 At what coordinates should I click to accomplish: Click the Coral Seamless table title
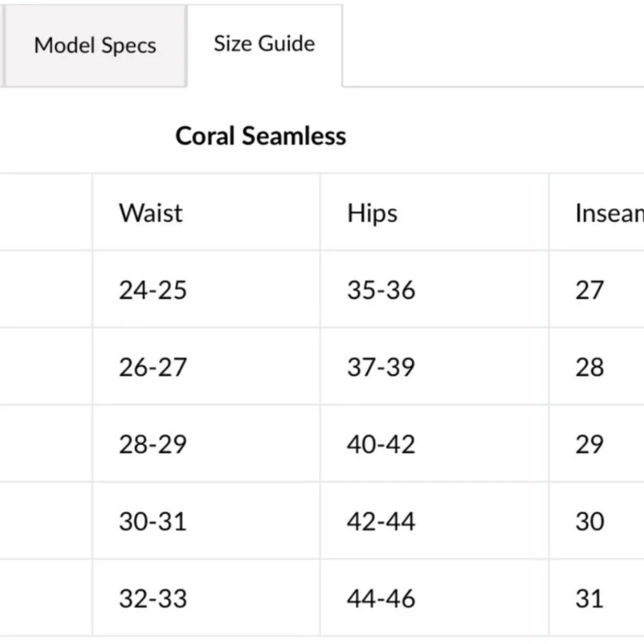(261, 136)
